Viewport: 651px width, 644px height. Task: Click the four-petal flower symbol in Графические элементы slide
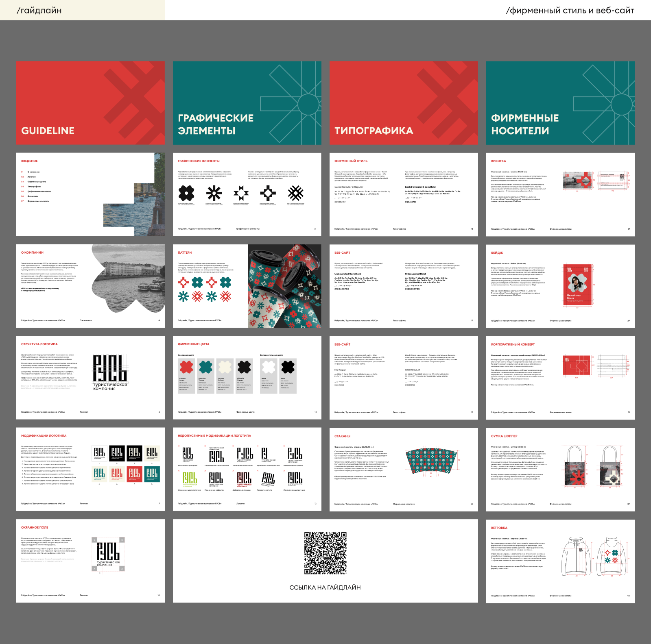(186, 193)
